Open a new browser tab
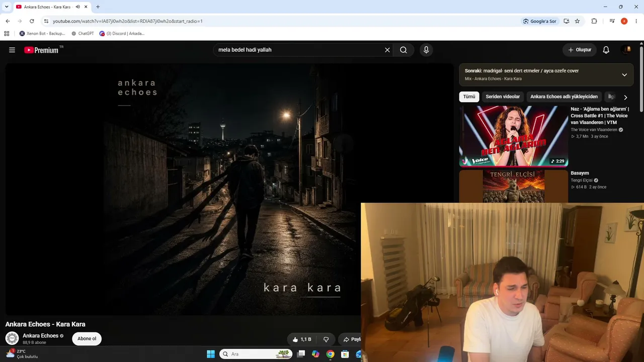Image resolution: width=644 pixels, height=362 pixels. click(98, 7)
